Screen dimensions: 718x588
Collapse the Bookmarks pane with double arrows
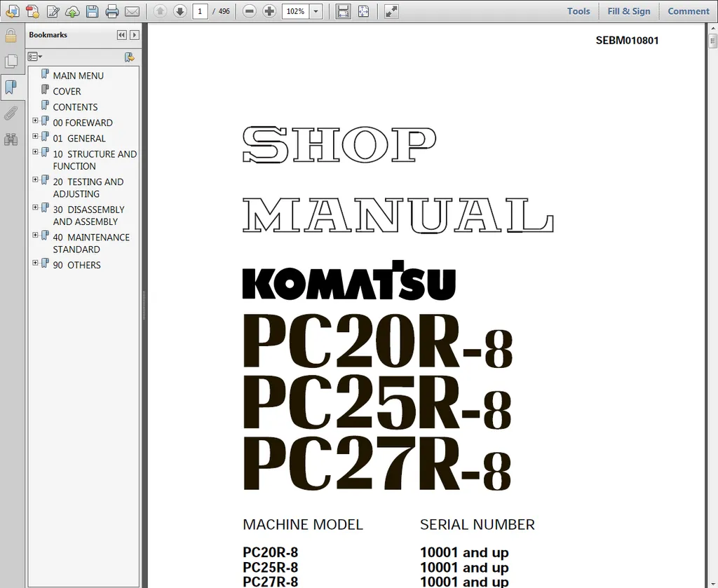(122, 35)
